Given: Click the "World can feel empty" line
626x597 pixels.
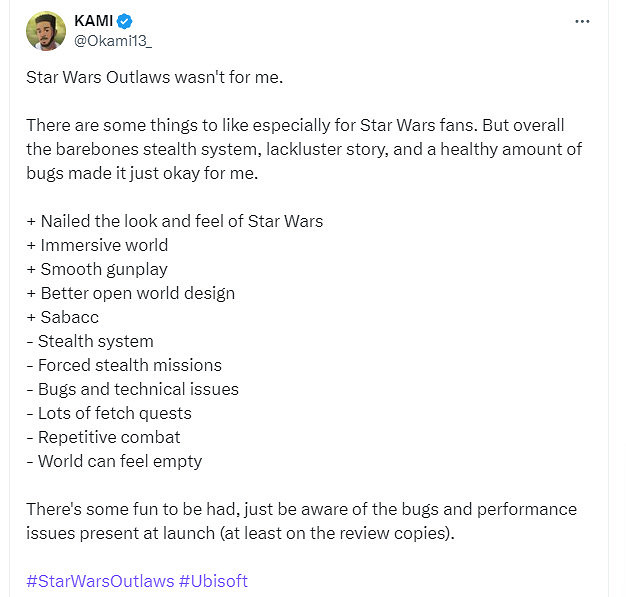Looking at the screenshot, I should point(114,461).
